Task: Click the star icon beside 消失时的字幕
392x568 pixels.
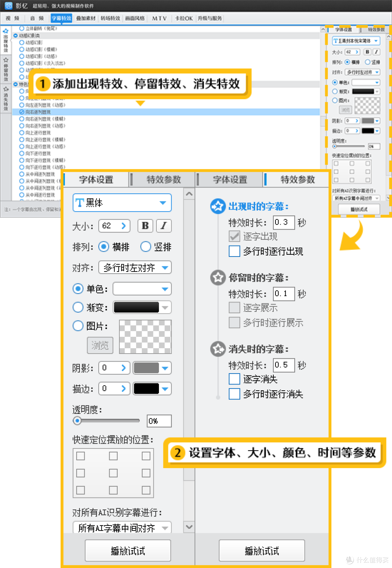Action: [x=218, y=349]
